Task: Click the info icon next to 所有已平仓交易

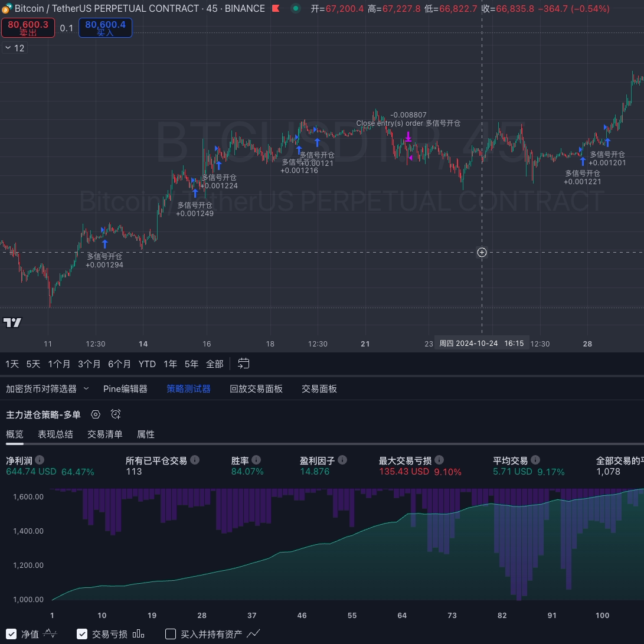Action: tap(195, 460)
